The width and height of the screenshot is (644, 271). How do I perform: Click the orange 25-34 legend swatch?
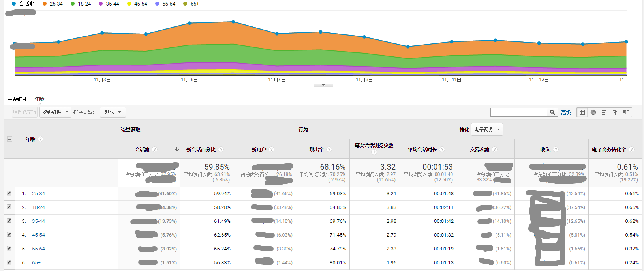coord(45,4)
